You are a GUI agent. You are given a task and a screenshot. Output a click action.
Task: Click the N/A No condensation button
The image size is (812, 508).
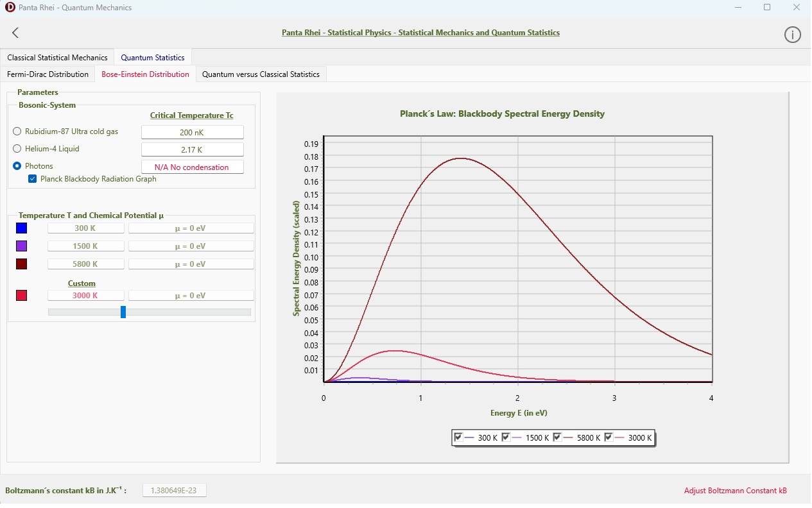[193, 167]
